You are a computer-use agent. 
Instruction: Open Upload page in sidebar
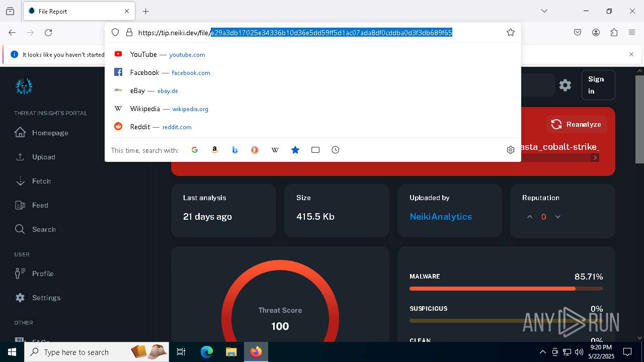(x=35, y=157)
